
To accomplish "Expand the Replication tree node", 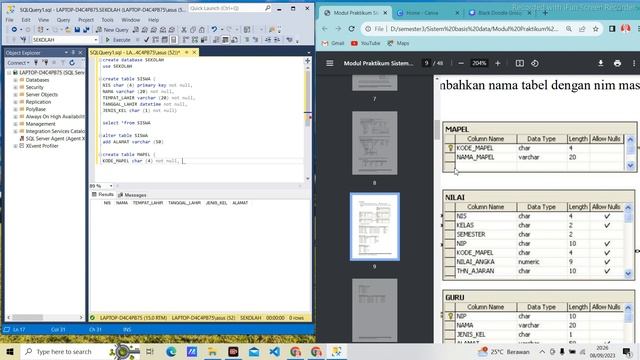I will tap(15, 102).
